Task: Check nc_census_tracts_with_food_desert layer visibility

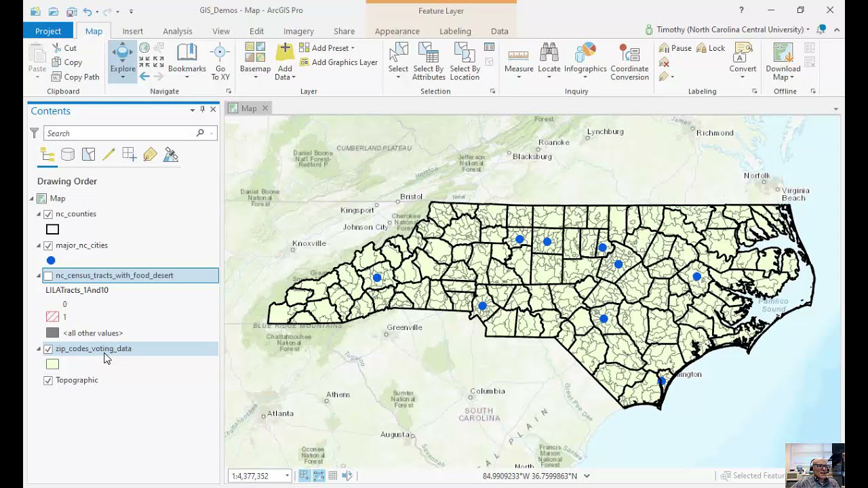Action: coord(48,276)
